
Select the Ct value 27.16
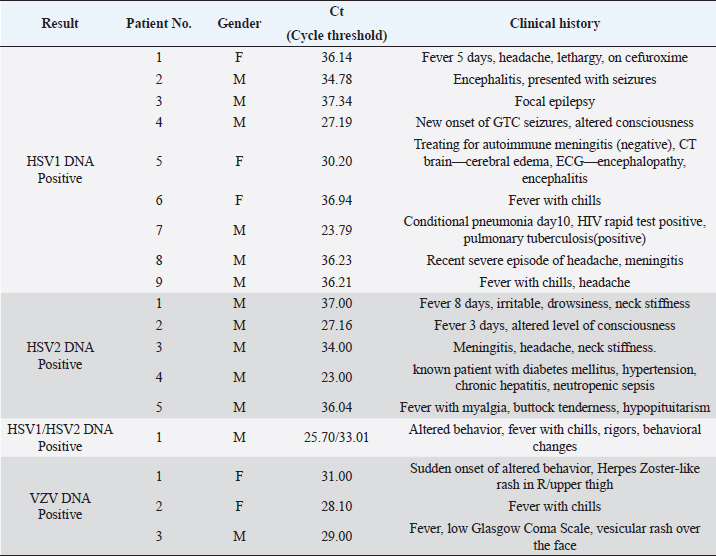[x=336, y=326]
